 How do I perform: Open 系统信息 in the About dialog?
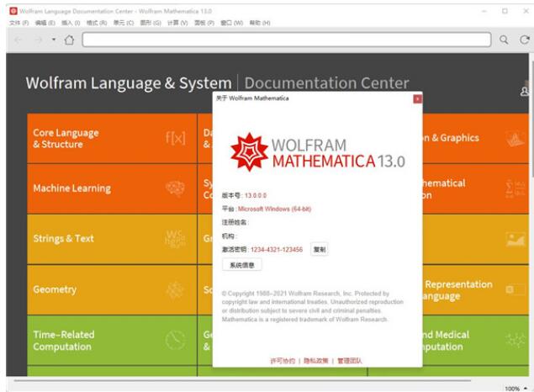tap(242, 265)
